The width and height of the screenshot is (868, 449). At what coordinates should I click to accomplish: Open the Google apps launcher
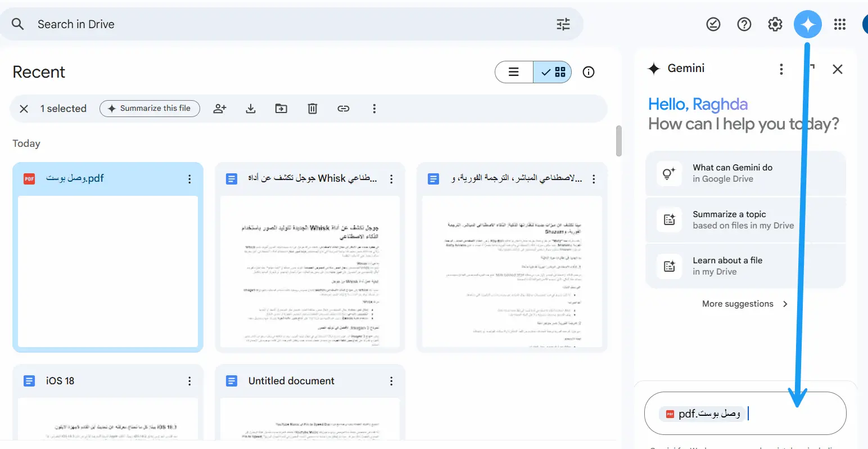click(840, 24)
